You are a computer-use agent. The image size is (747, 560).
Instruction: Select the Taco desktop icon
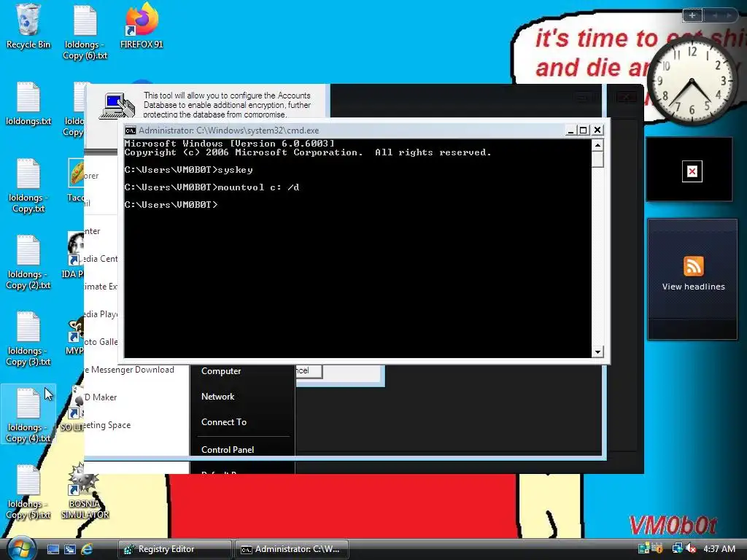tap(76, 180)
